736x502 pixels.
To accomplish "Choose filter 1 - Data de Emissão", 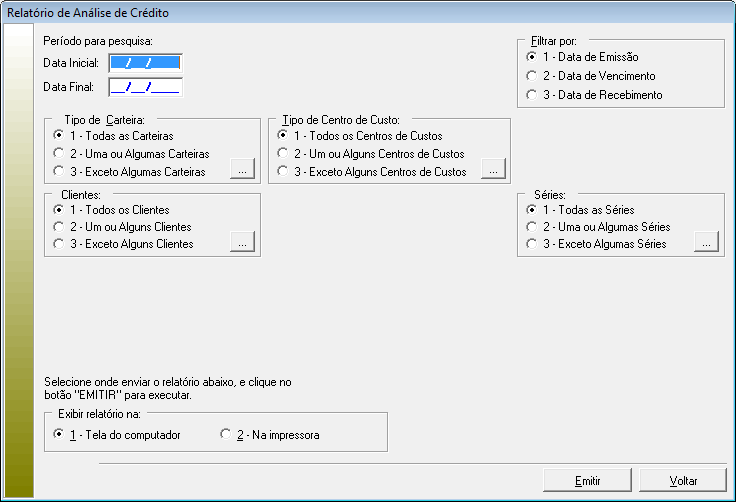I will click(531, 57).
